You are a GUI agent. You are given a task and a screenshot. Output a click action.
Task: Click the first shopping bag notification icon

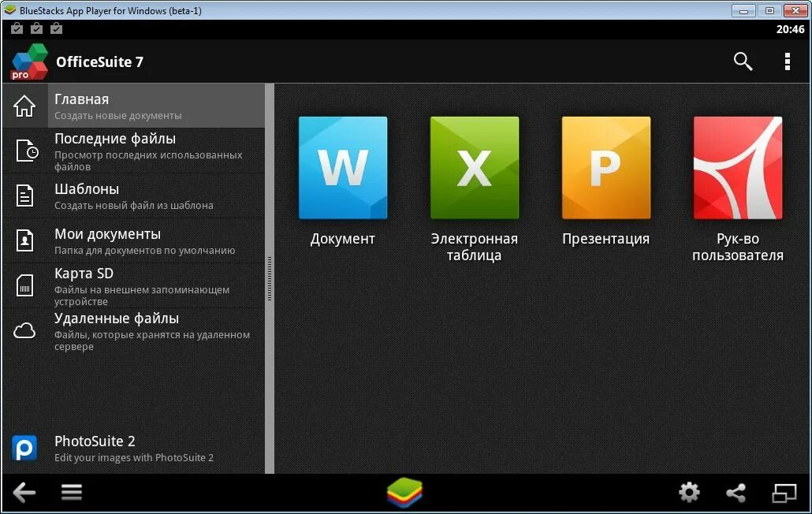(17, 28)
